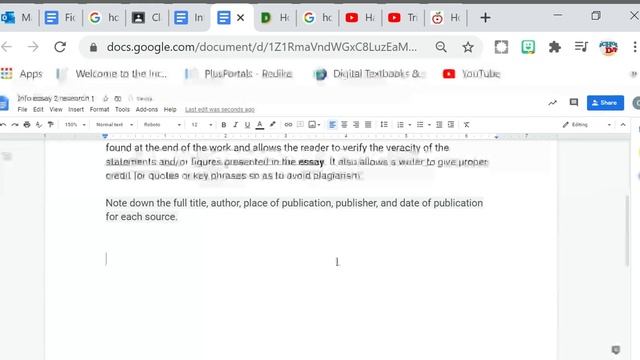Open the comment history icon

(x=574, y=102)
